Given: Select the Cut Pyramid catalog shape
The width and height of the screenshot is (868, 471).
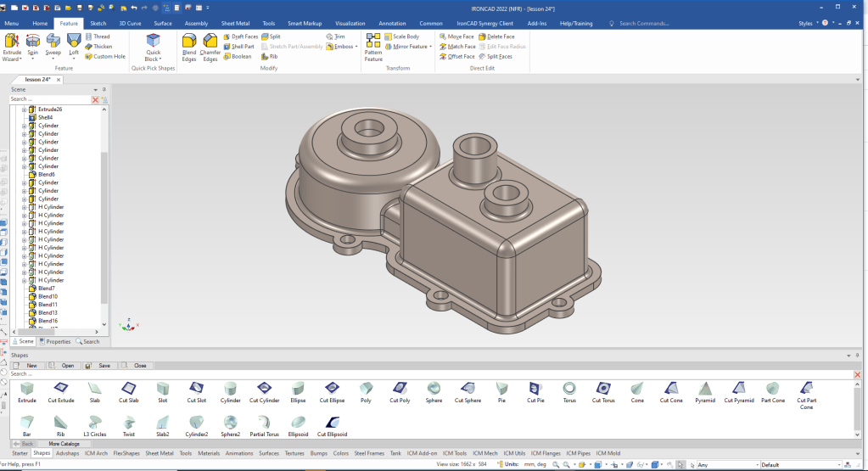Looking at the screenshot, I should pyautogui.click(x=738, y=389).
